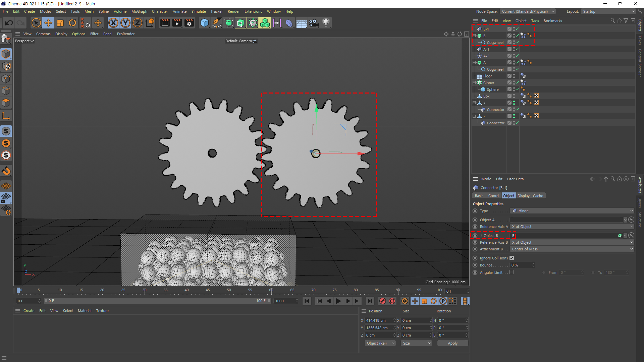The image size is (644, 362).
Task: Open the Type Hinge dropdown
Action: [x=572, y=211]
